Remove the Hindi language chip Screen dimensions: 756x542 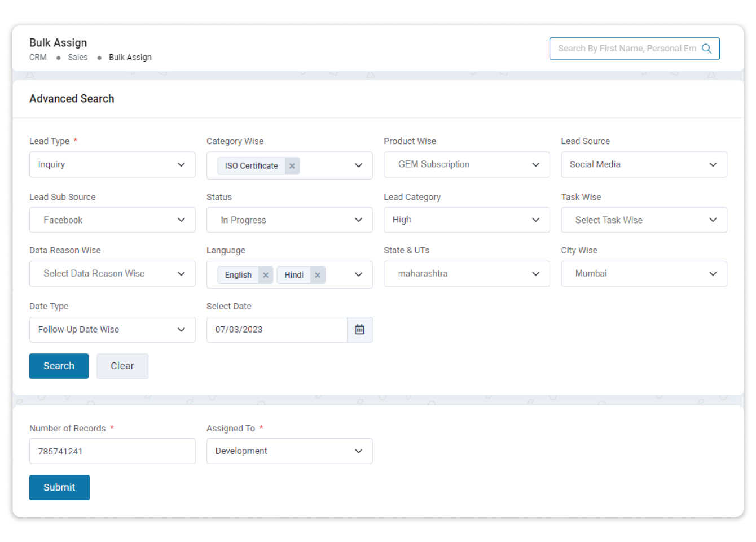click(317, 275)
